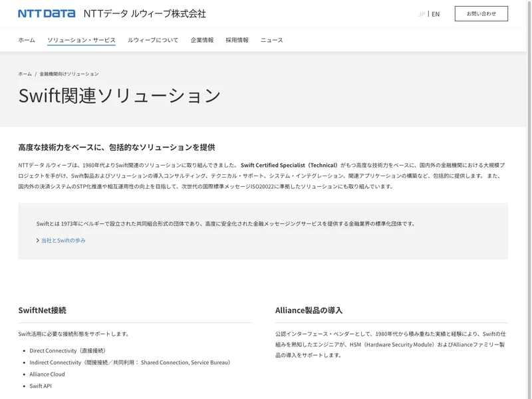The width and height of the screenshot is (532, 399).
Task: Open the 金融機関向けソリューション breadcrumb
Action: pyautogui.click(x=69, y=74)
